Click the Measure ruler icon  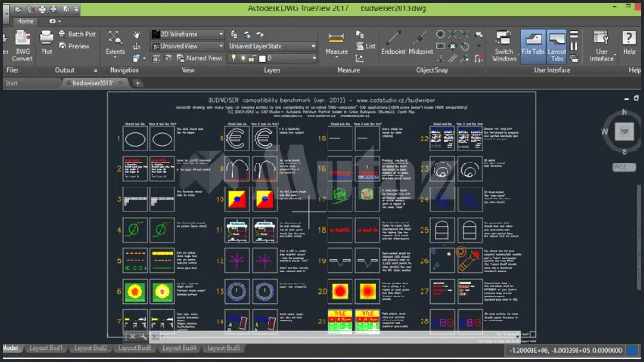(337, 38)
